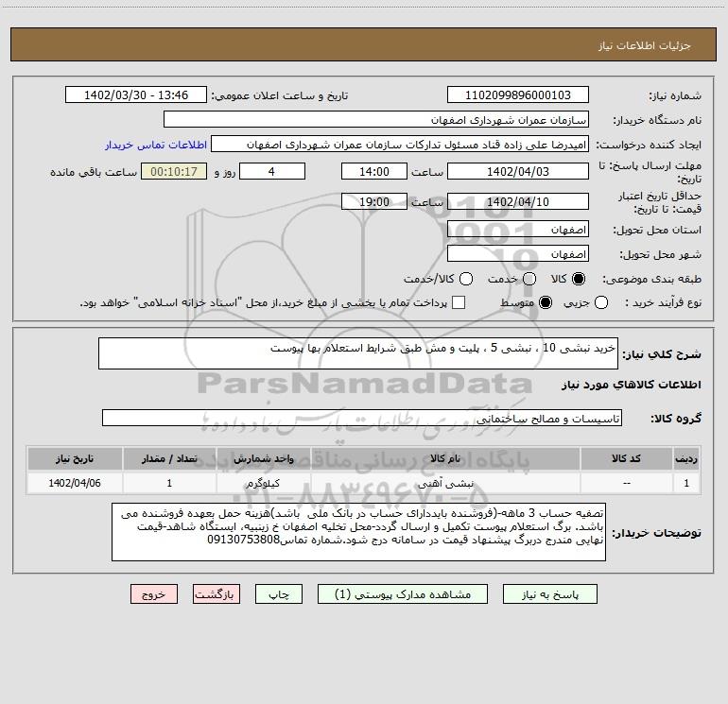Click the remaining time field 00:10:17
The width and height of the screenshot is (728, 704).
click(174, 171)
